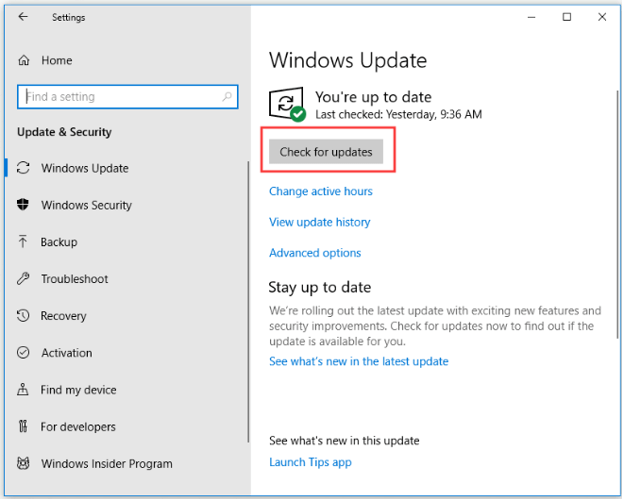The height and width of the screenshot is (499, 622).
Task: Click the Stay up to date heading
Action: [320, 287]
